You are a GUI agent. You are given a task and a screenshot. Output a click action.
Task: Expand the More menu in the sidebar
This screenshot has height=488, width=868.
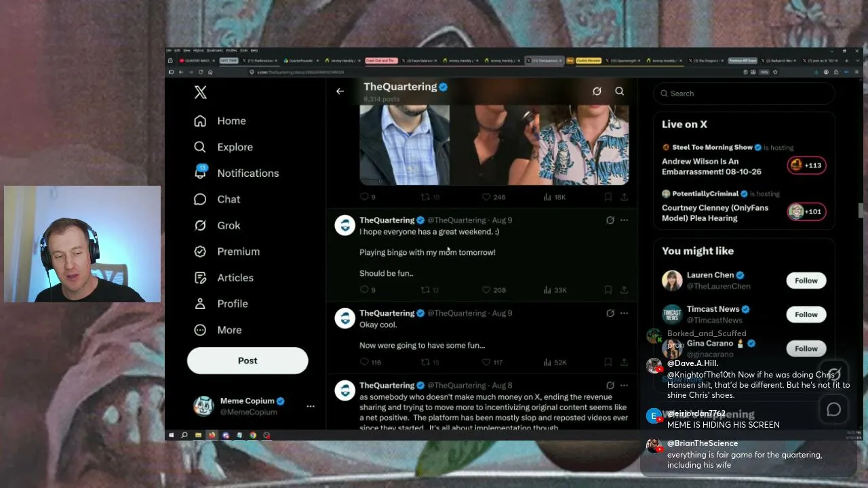pyautogui.click(x=218, y=330)
